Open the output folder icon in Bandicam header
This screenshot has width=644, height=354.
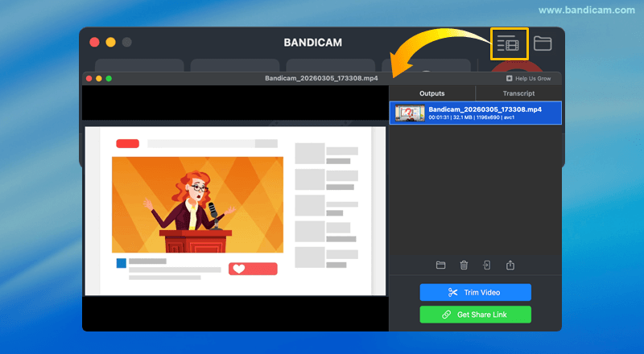click(543, 43)
